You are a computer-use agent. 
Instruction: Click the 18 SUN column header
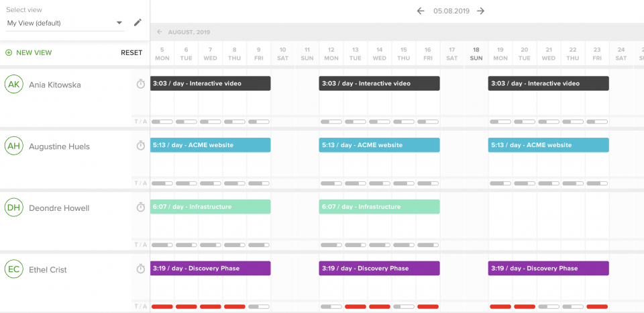coord(476,54)
